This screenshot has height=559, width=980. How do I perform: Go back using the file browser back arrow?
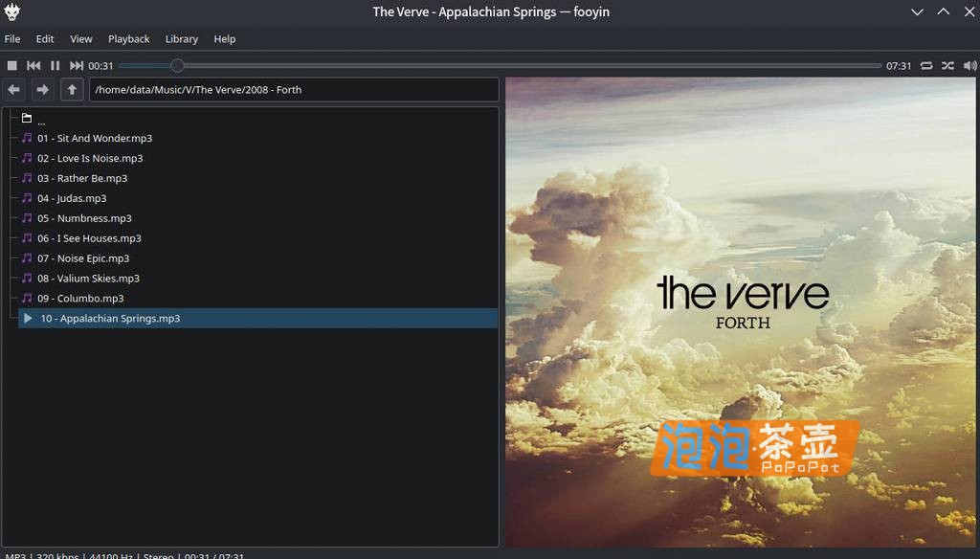(13, 89)
